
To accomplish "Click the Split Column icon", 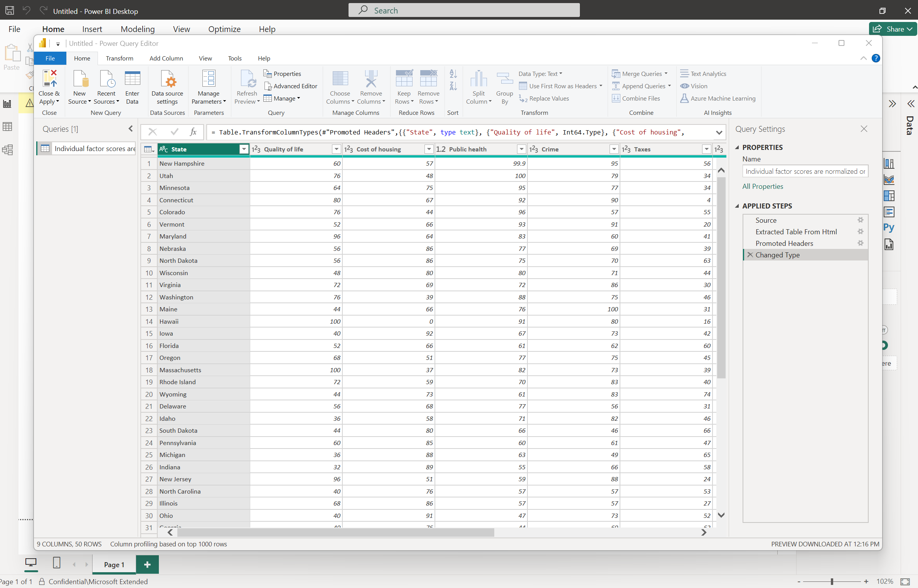I will 478,79.
